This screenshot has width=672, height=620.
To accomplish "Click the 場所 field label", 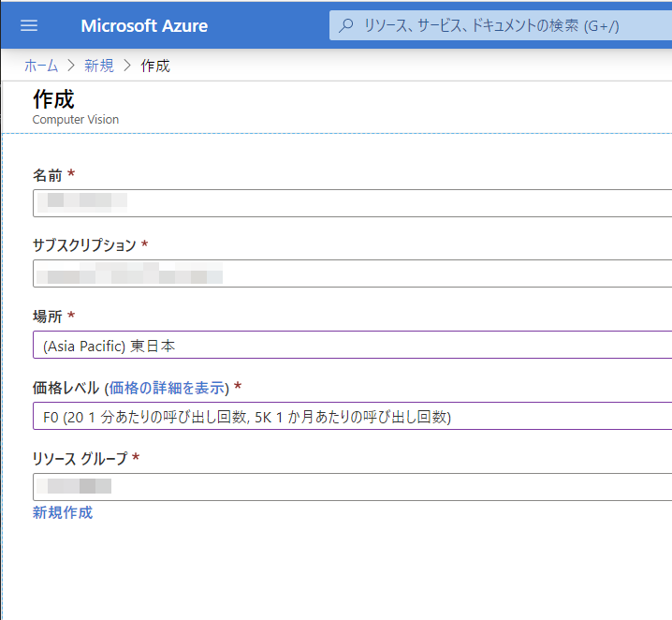I will [46, 317].
